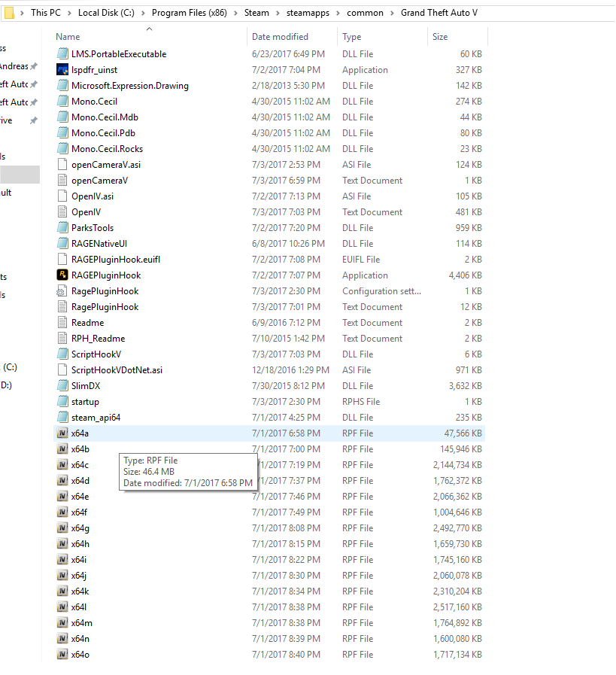Select the x64n file name
This screenshot has height=675, width=616.
point(80,639)
